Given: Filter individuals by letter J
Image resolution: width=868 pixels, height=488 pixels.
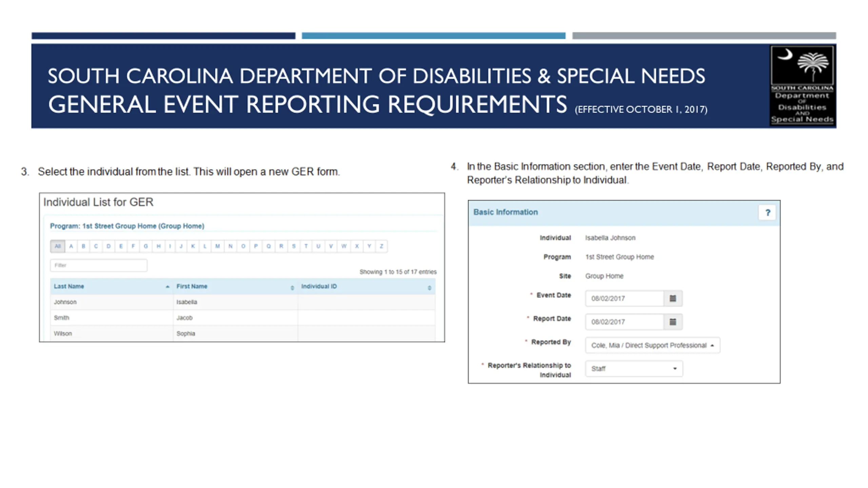Looking at the screenshot, I should tap(181, 246).
